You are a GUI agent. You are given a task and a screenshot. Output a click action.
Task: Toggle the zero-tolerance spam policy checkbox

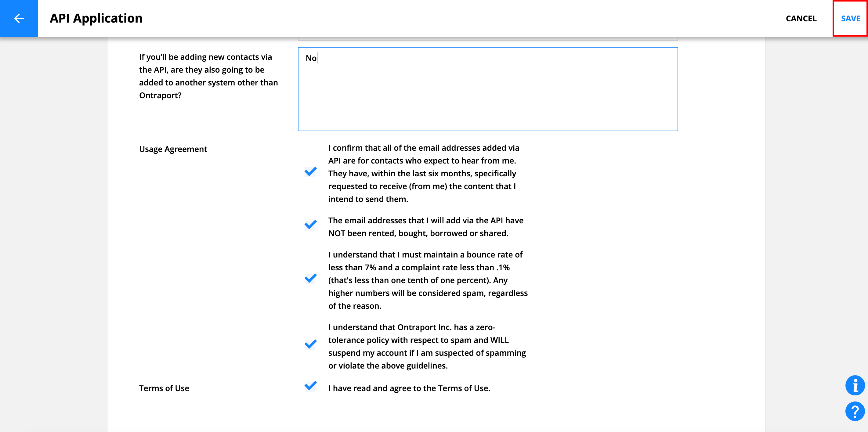(x=310, y=345)
